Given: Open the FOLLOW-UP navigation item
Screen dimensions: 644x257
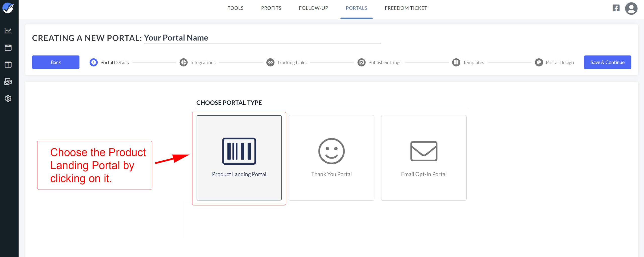Looking at the screenshot, I should 313,8.
